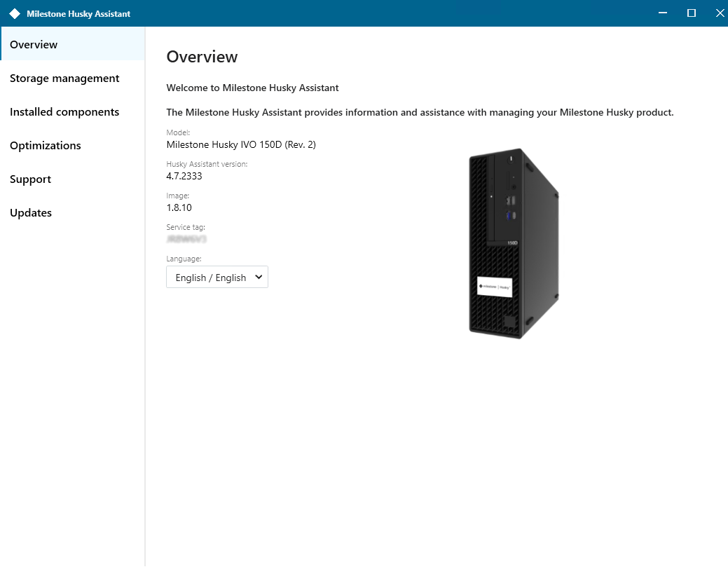Maximize the Husky Assistant window
Image resolution: width=728 pixels, height=574 pixels.
(692, 13)
